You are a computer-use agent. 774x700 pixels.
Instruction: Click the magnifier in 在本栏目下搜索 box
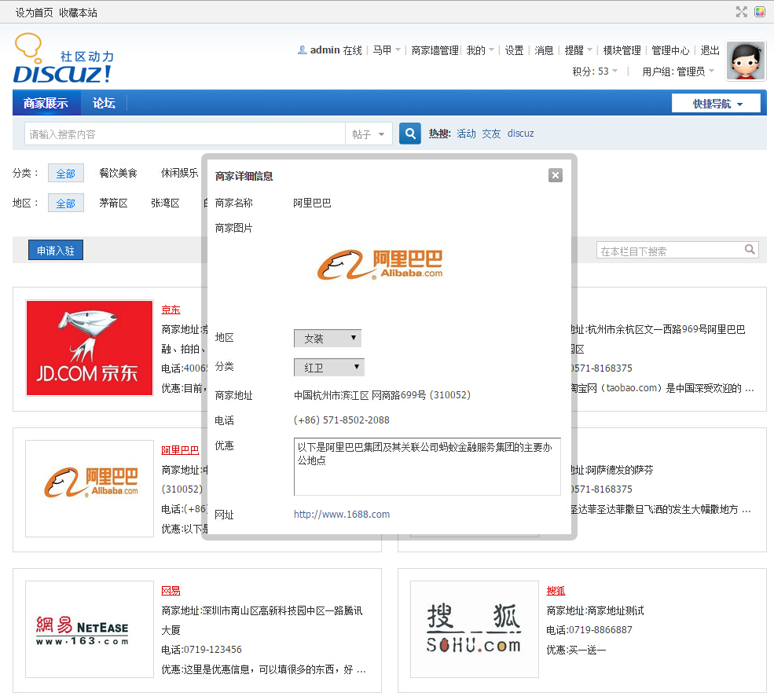point(751,250)
